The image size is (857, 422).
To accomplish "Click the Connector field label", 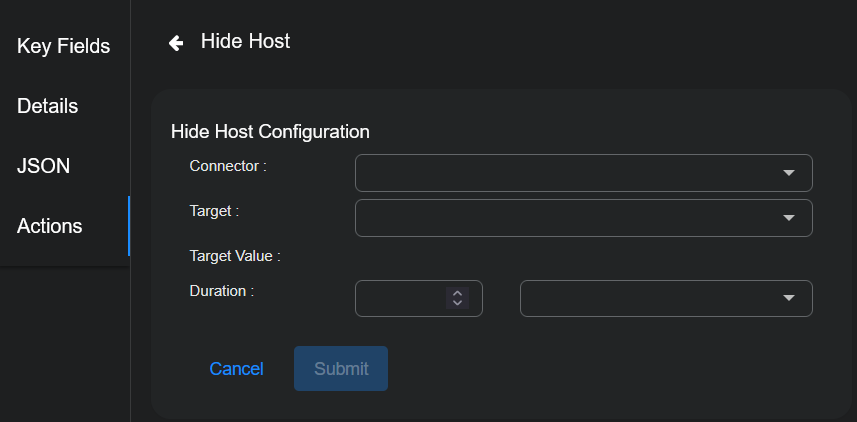I will tap(228, 165).
